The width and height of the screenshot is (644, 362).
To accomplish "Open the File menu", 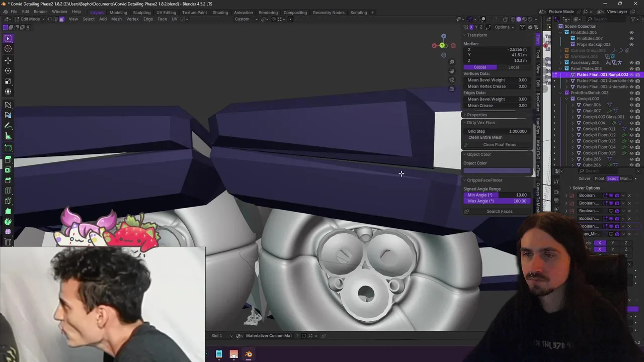I will point(14,12).
